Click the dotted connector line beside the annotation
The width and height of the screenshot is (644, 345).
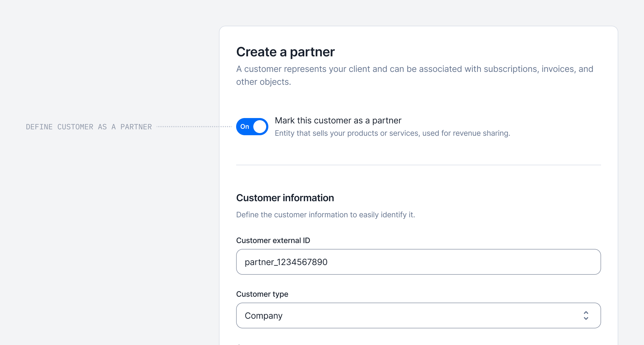pos(194,127)
